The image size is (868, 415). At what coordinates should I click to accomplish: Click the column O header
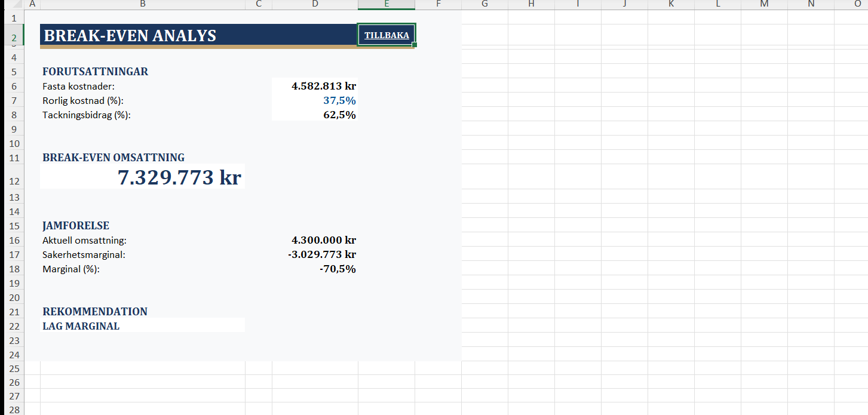pyautogui.click(x=857, y=5)
